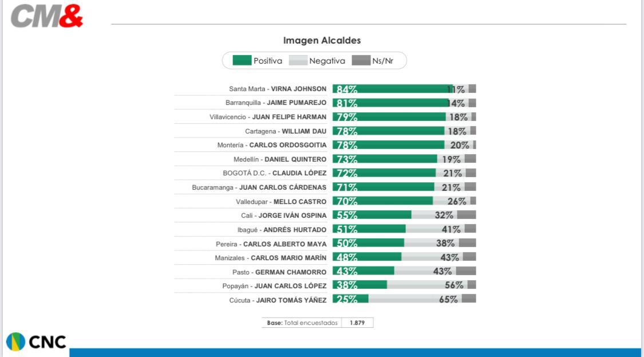644x357 pixels.
Task: Select the Cali - Jorge Iván Ospina label
Action: click(x=283, y=215)
